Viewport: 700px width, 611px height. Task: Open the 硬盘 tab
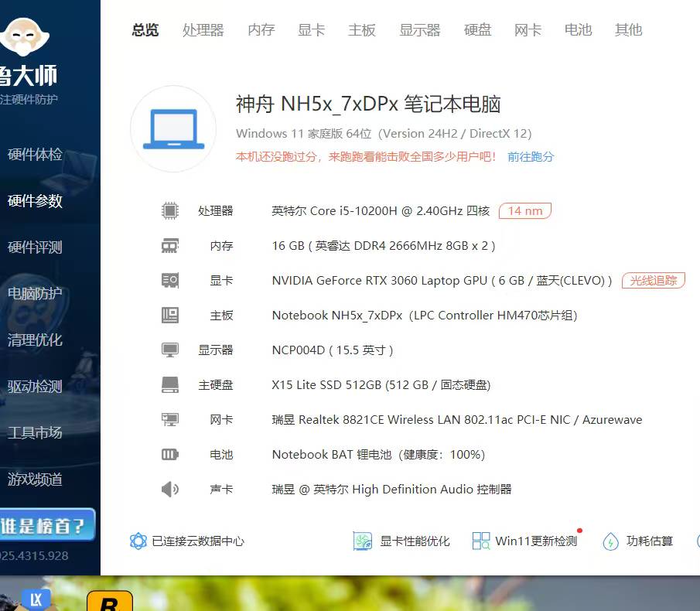(x=477, y=30)
